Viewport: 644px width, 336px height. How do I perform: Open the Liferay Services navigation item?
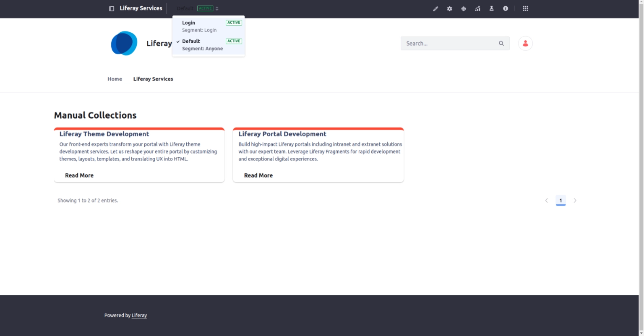153,79
